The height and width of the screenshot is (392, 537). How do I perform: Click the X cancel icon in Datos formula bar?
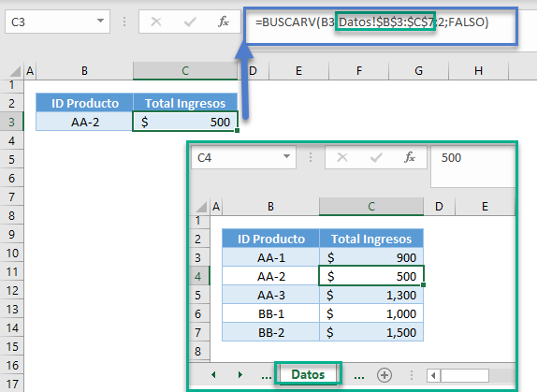coord(342,157)
